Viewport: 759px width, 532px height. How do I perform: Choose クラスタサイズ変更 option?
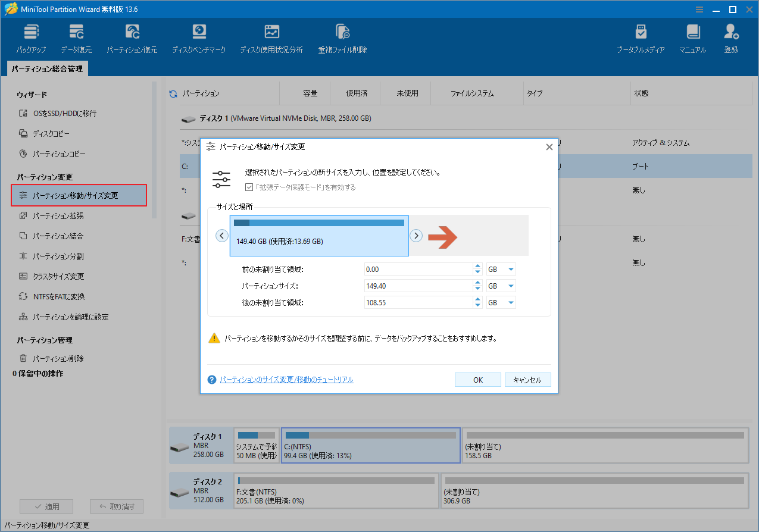pyautogui.click(x=51, y=276)
